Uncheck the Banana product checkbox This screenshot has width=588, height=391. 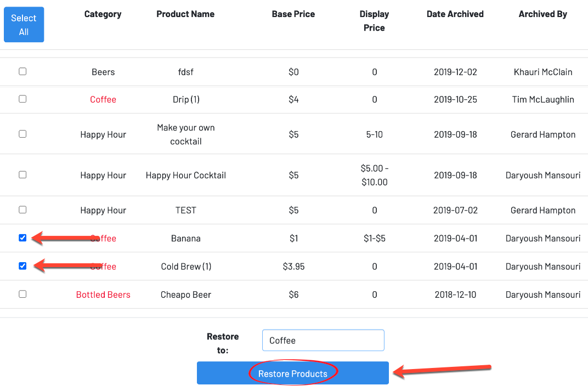tap(22, 238)
